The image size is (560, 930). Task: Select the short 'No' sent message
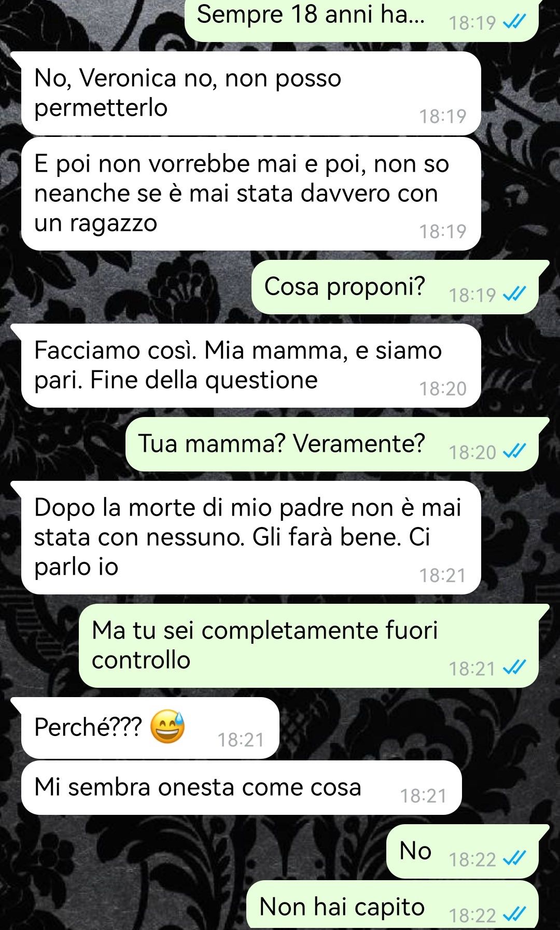463,851
